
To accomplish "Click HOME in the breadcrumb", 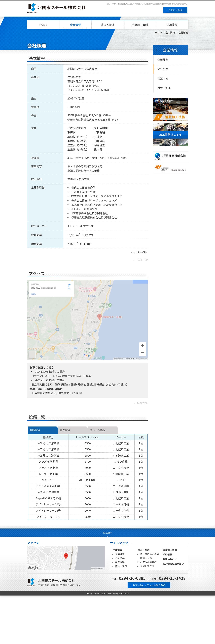I will click(158, 32).
